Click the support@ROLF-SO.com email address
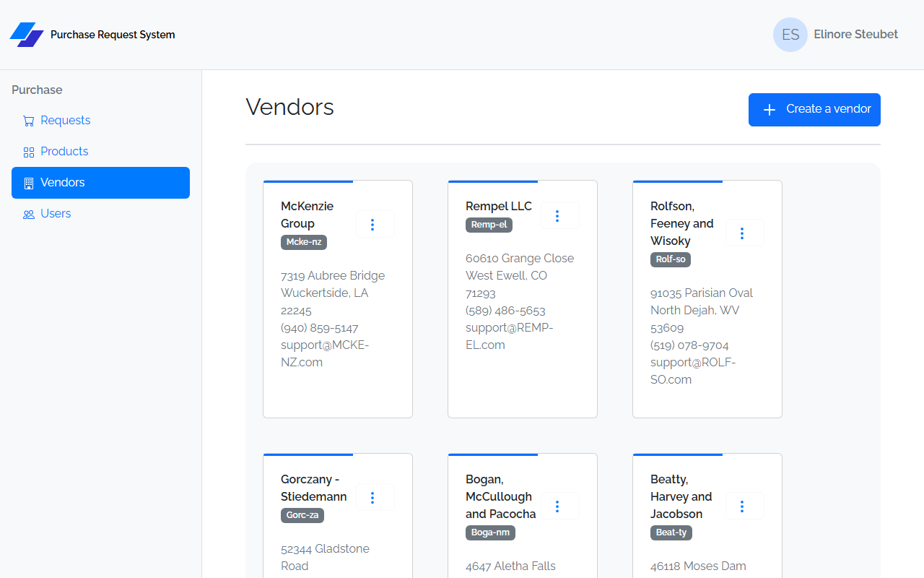The image size is (924, 578). (x=693, y=371)
